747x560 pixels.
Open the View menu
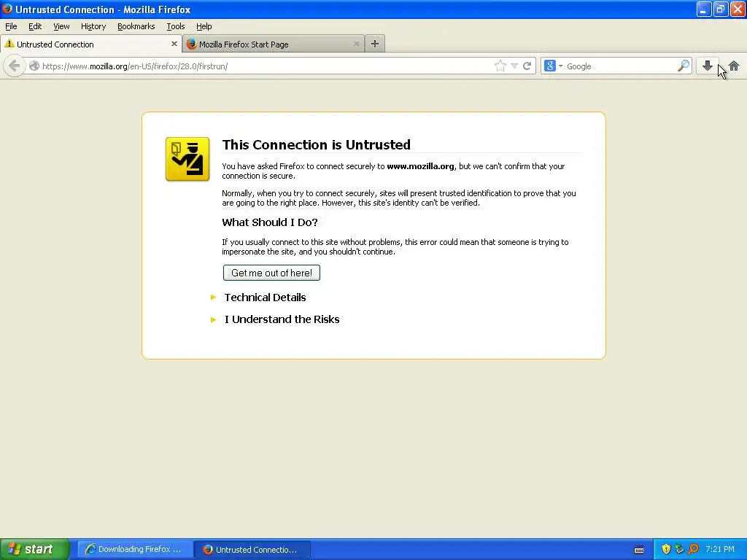tap(61, 26)
